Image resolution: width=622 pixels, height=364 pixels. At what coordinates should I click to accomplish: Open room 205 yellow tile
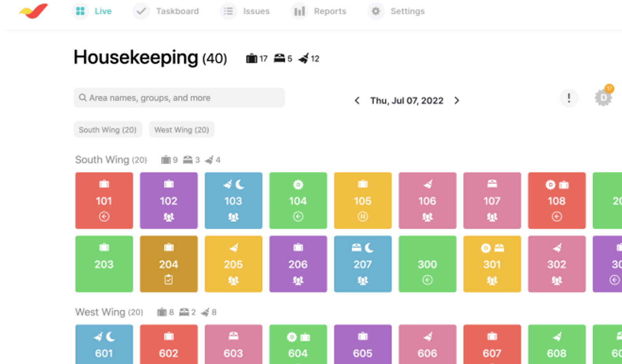tap(233, 264)
